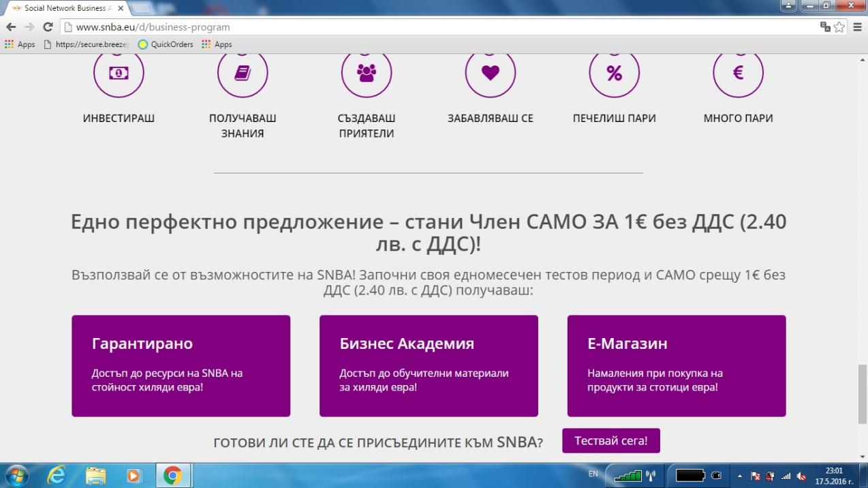Click the browser forward arrow
The height and width of the screenshot is (488, 868).
click(x=29, y=27)
